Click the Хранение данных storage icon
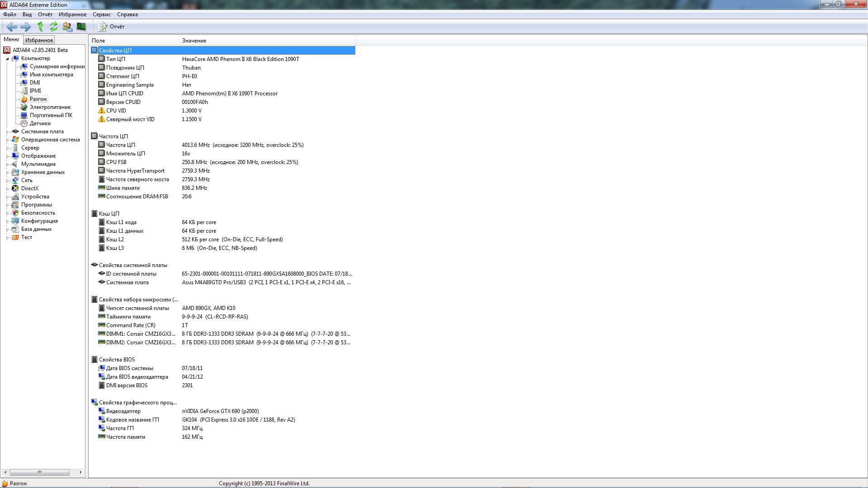Image resolution: width=868 pixels, height=488 pixels. [x=15, y=172]
